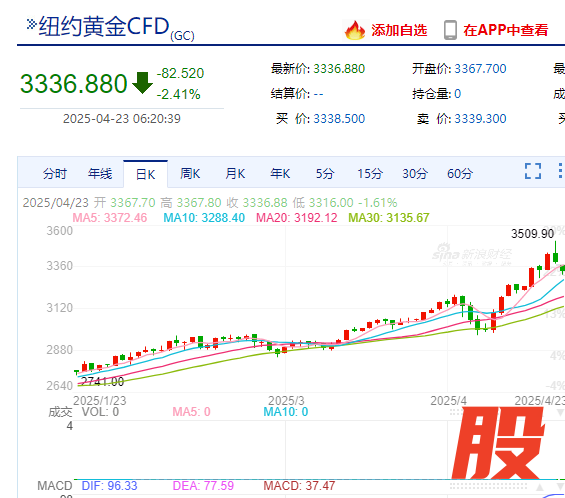The width and height of the screenshot is (565, 498).
Task: Click the 持仓量 value 0
Action: [458, 94]
